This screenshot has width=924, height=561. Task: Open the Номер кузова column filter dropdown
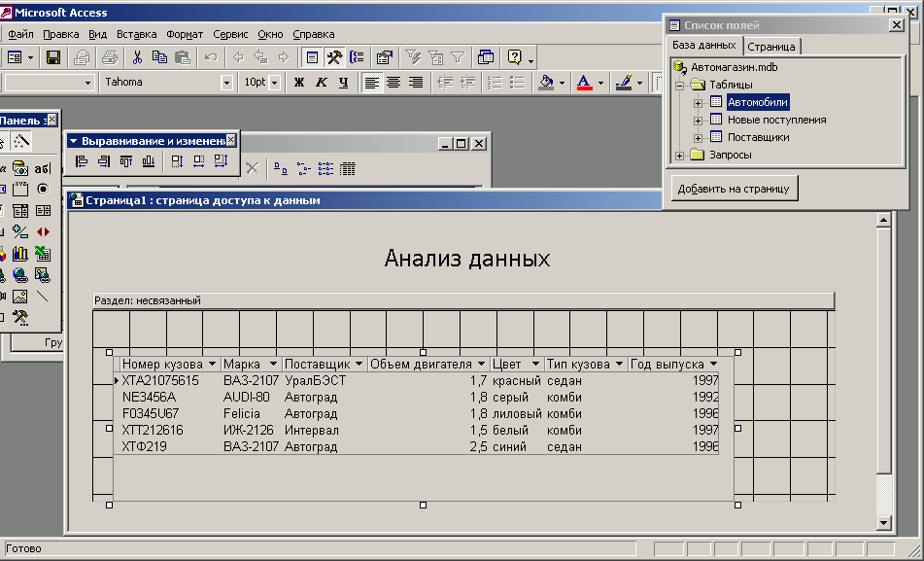[x=212, y=364]
